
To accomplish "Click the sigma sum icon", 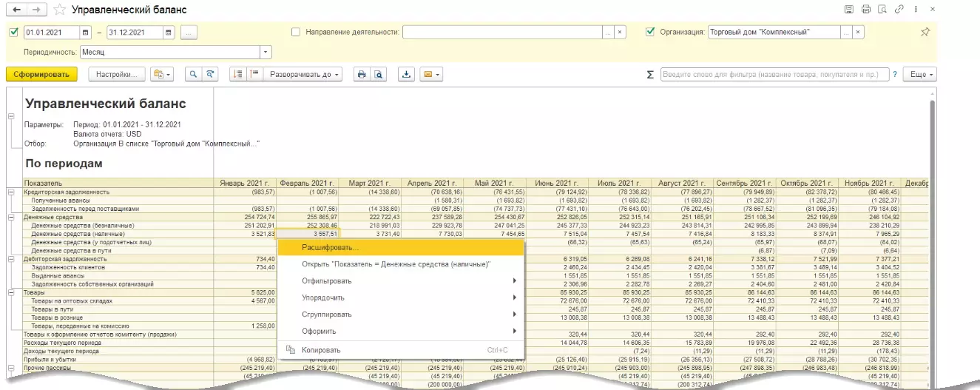I will pos(650,75).
